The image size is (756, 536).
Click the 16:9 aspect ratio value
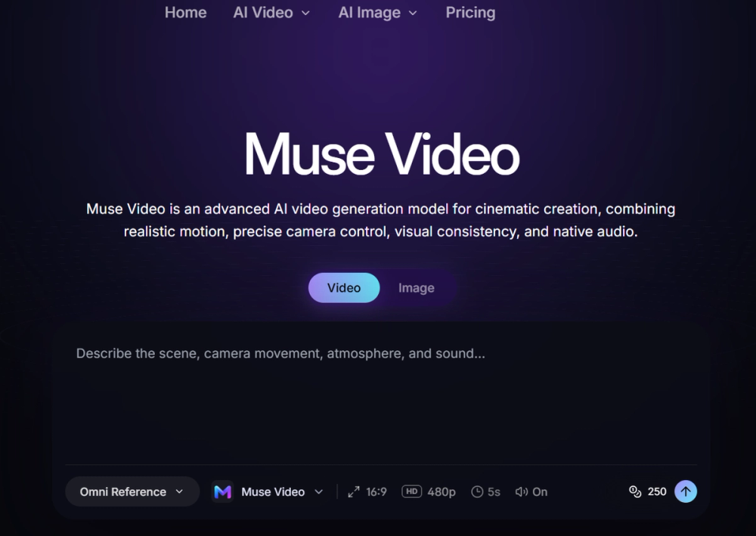[376, 491]
